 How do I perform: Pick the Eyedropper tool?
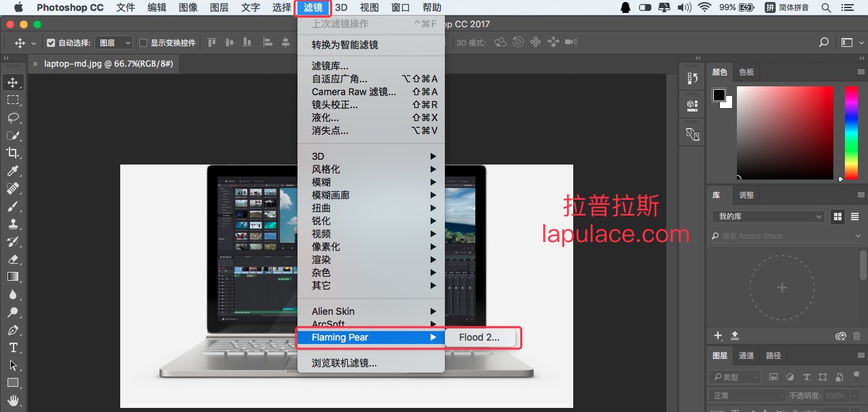13,171
